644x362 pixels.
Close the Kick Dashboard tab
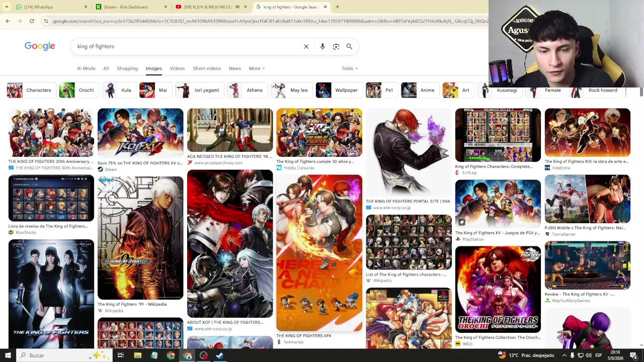coord(166,7)
